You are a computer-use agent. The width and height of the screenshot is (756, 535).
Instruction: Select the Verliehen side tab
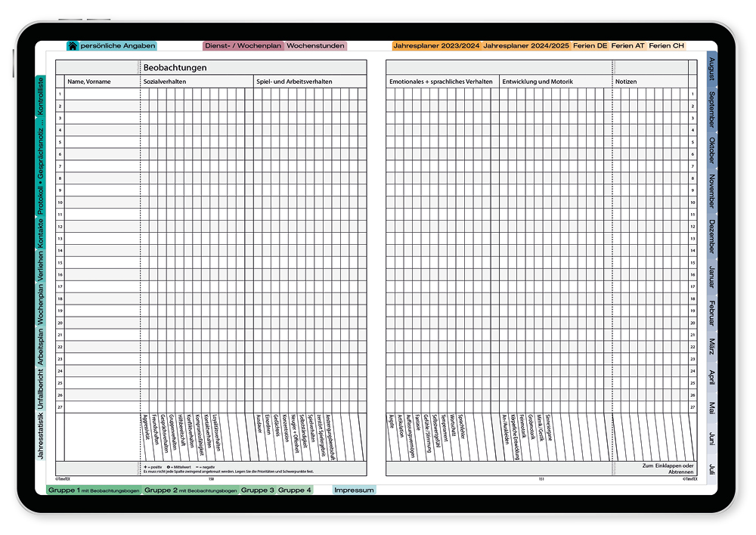click(x=41, y=265)
